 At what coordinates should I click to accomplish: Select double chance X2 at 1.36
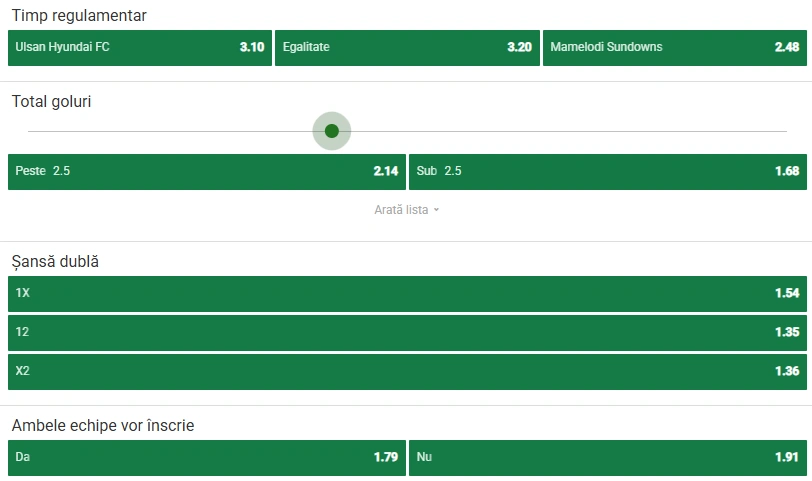click(408, 372)
